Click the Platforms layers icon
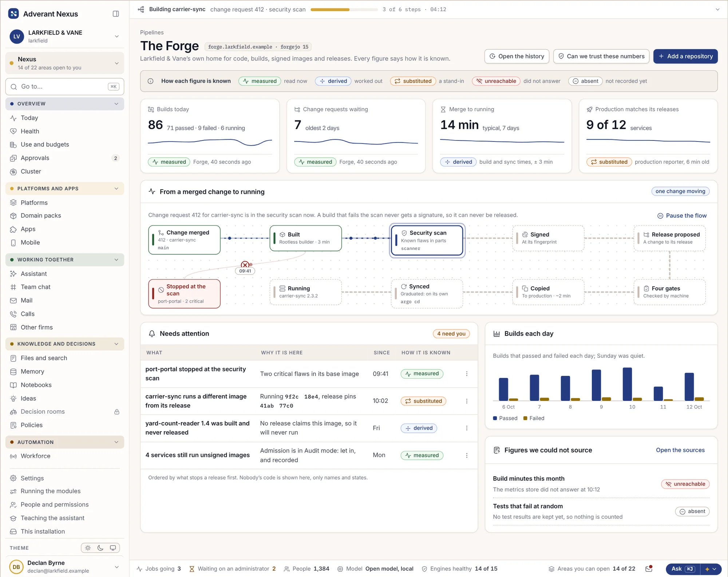This screenshot has width=728, height=577. pos(13,203)
